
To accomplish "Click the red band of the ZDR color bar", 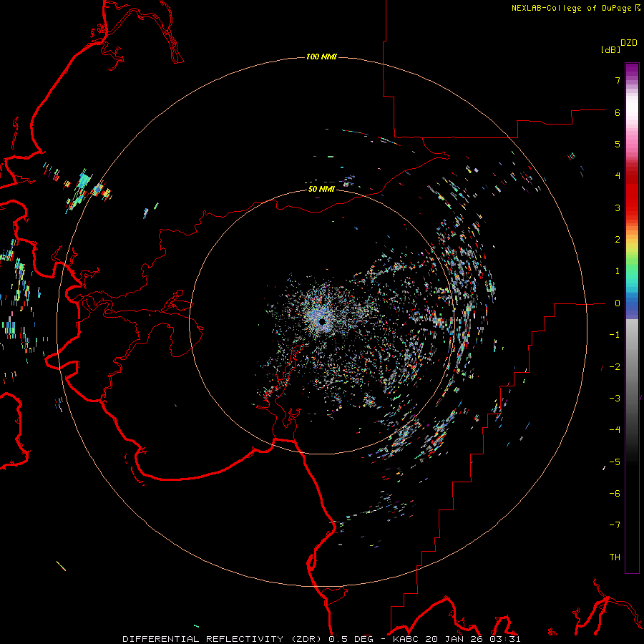I will coord(632,193).
